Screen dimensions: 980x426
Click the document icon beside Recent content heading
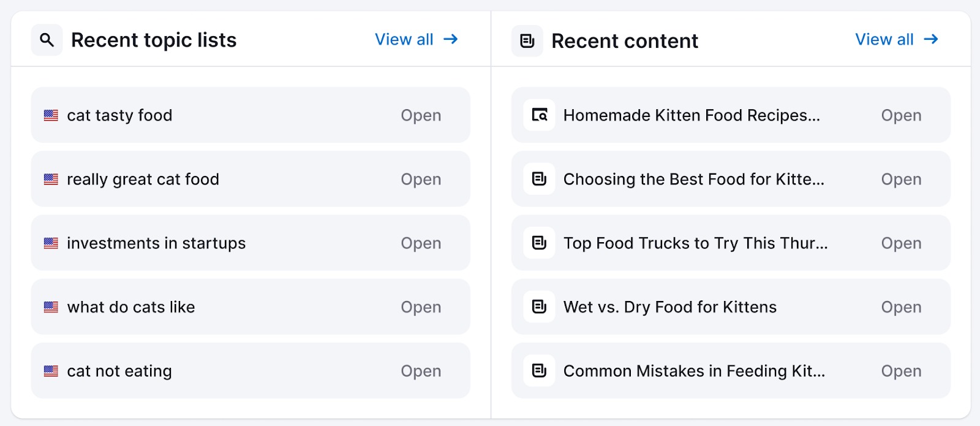point(526,40)
